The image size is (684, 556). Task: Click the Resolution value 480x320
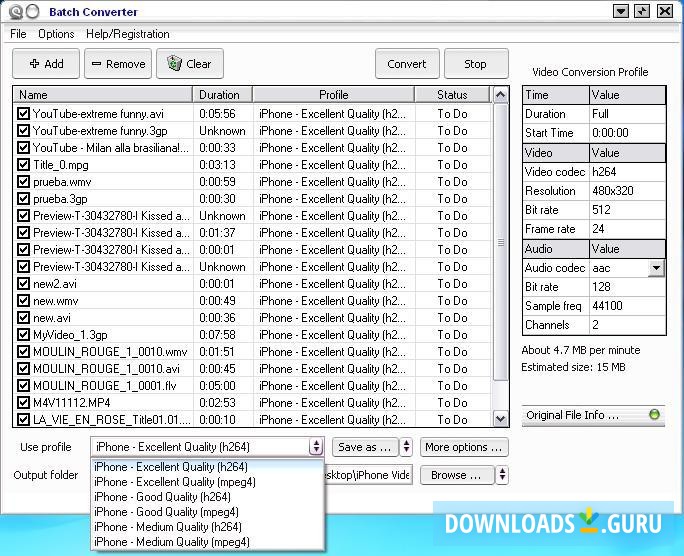[627, 191]
